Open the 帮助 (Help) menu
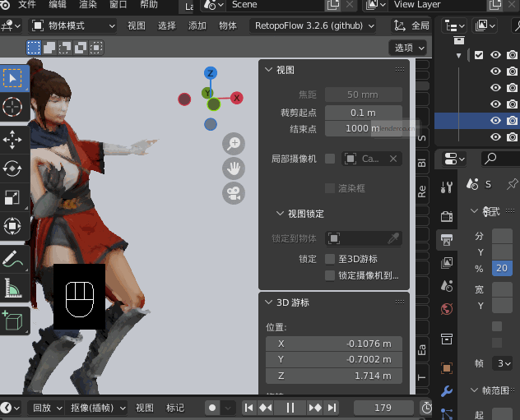The height and width of the screenshot is (420, 520). (149, 5)
